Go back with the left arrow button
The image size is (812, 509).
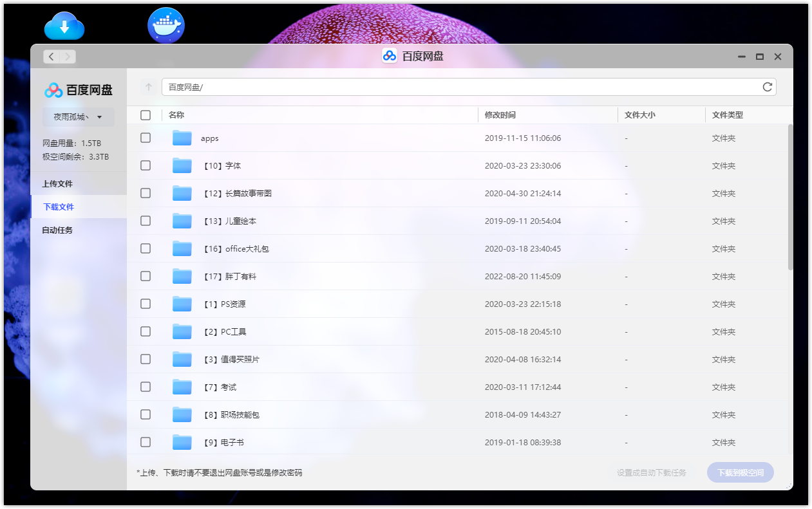(52, 57)
